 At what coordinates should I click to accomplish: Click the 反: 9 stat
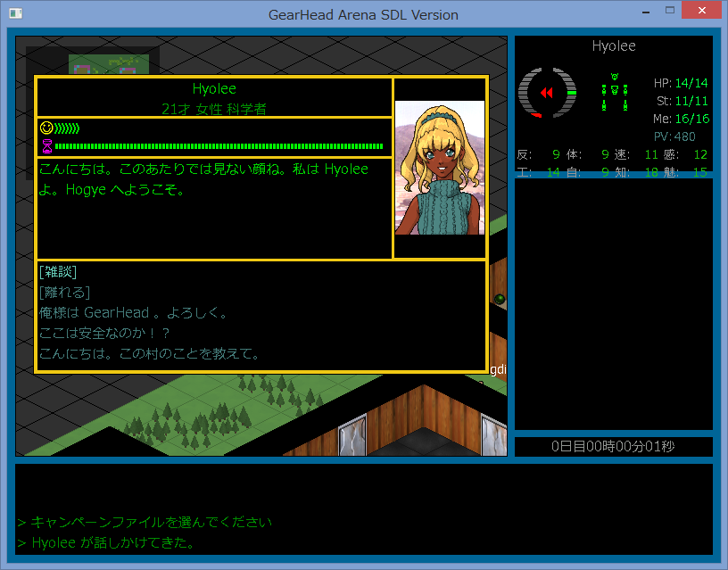(539, 154)
